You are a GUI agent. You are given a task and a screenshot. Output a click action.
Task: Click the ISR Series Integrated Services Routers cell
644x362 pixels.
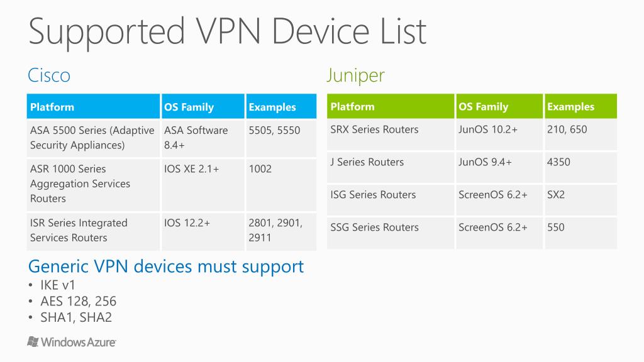coord(93,231)
